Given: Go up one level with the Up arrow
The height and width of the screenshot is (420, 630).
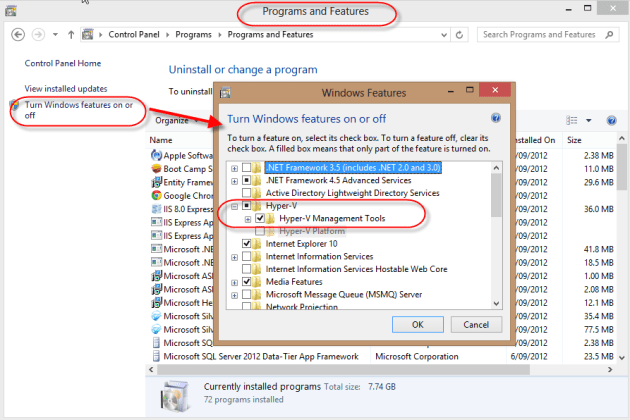Looking at the screenshot, I should tap(71, 35).
